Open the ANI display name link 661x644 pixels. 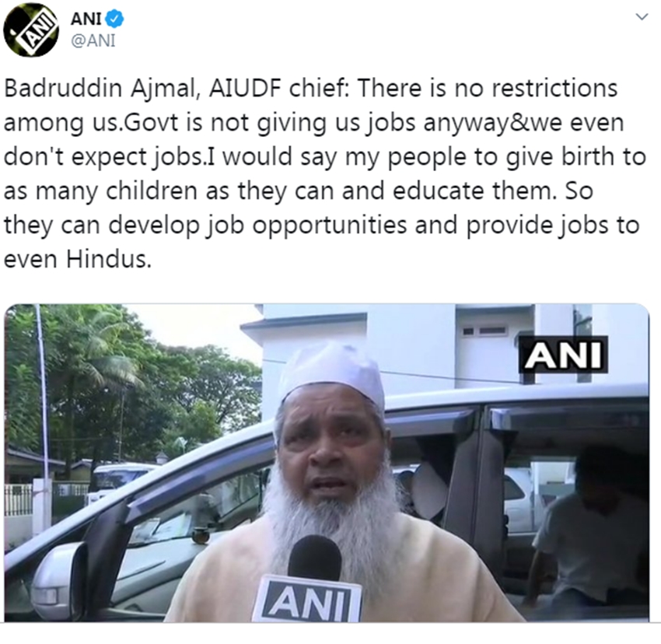click(x=87, y=19)
